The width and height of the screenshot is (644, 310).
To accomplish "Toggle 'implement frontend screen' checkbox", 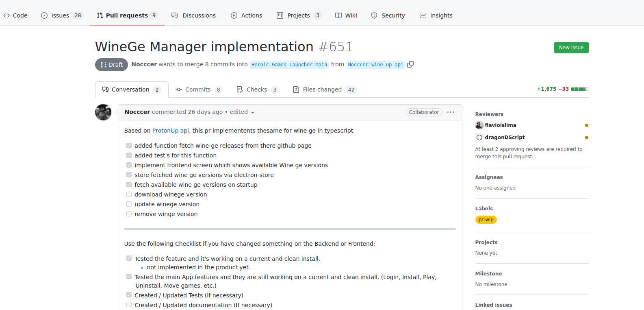I will click(129, 165).
